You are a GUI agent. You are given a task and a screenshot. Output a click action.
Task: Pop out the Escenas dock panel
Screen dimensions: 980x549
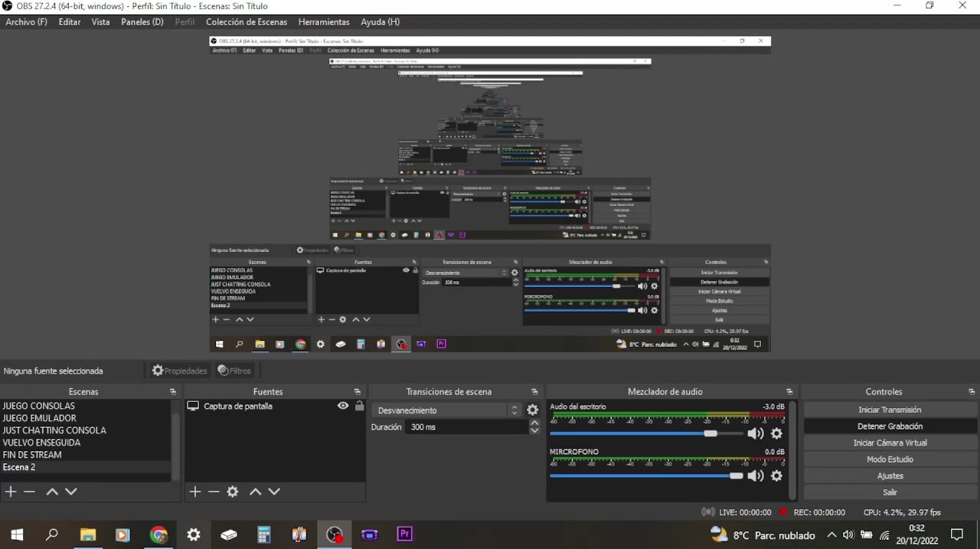pos(173,392)
